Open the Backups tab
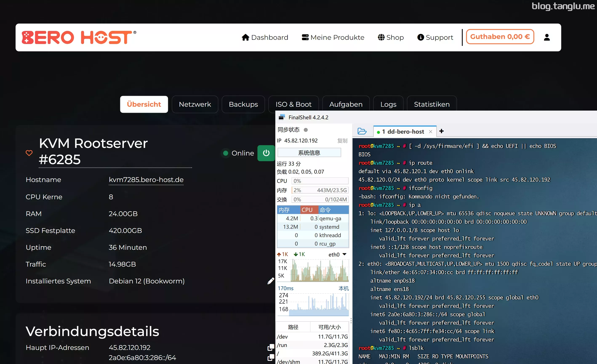Viewport: 597px width, 364px height. [x=243, y=104]
